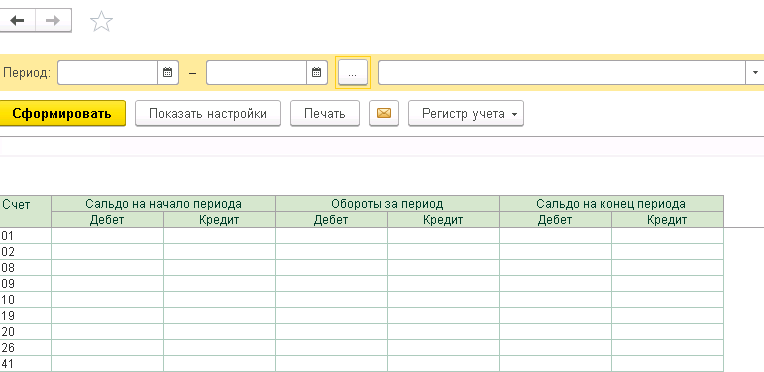Click the Сформировать button
764x372 pixels.
click(62, 114)
